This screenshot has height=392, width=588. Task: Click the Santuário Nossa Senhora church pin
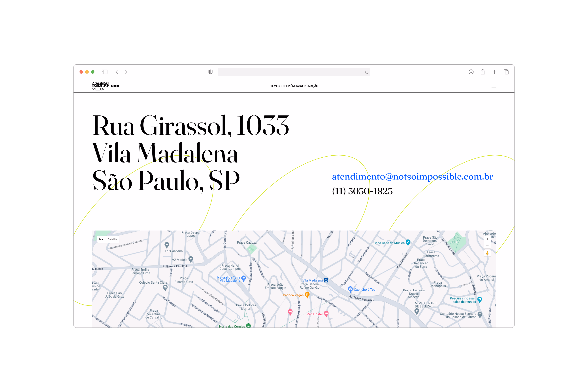(x=480, y=315)
